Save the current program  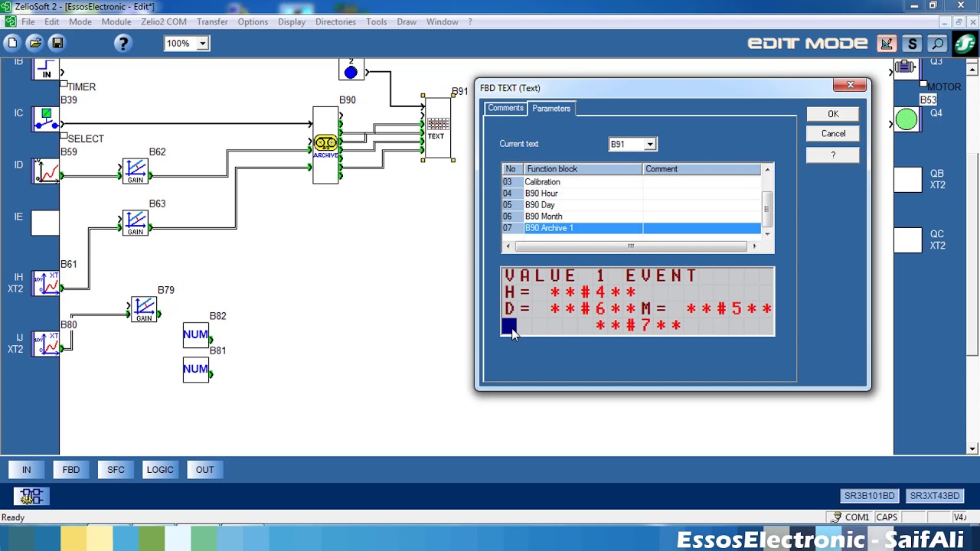(x=57, y=44)
